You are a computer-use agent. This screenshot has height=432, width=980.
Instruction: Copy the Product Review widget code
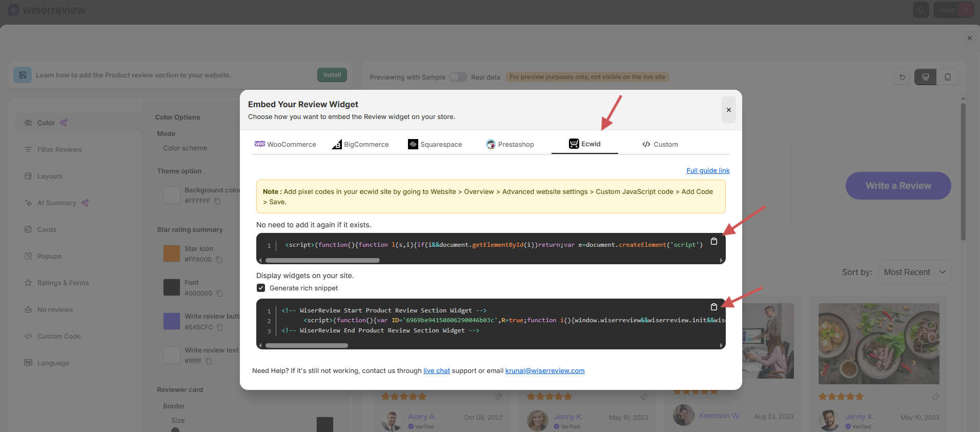coord(713,307)
